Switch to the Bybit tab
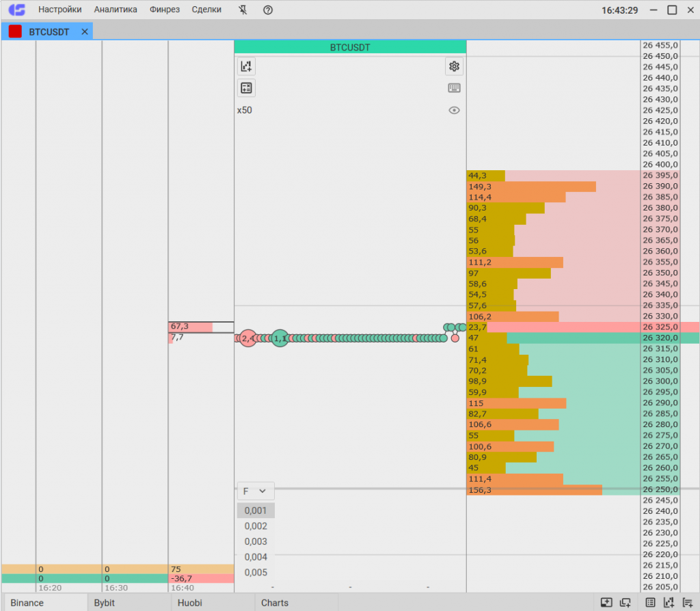 pyautogui.click(x=105, y=603)
